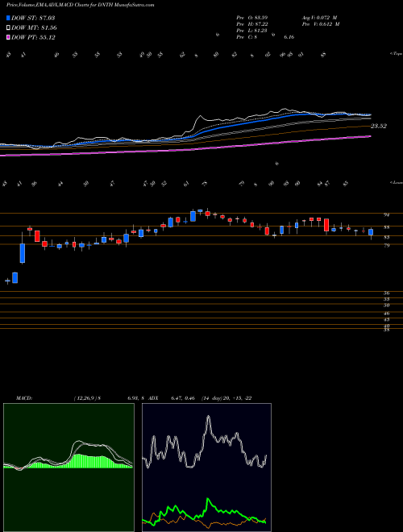This screenshot has width=403, height=532.
Task: Select the DOW PT: 55.12 label
Action: (33, 37)
